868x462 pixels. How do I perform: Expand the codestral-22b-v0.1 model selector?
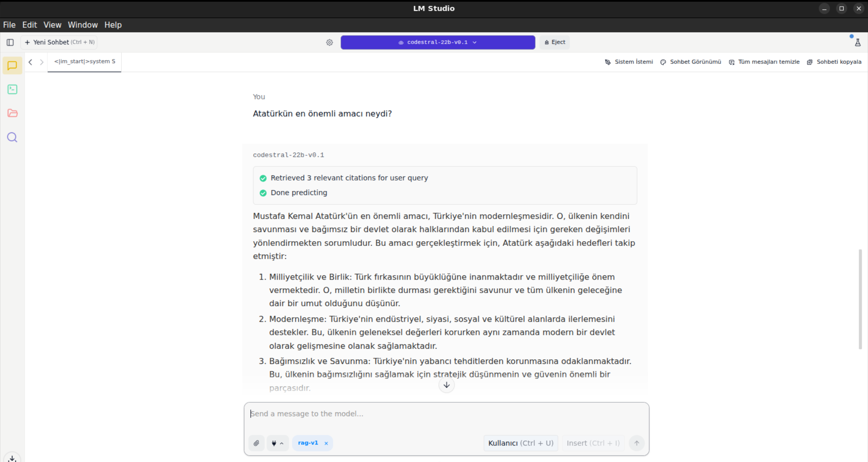[x=438, y=42]
